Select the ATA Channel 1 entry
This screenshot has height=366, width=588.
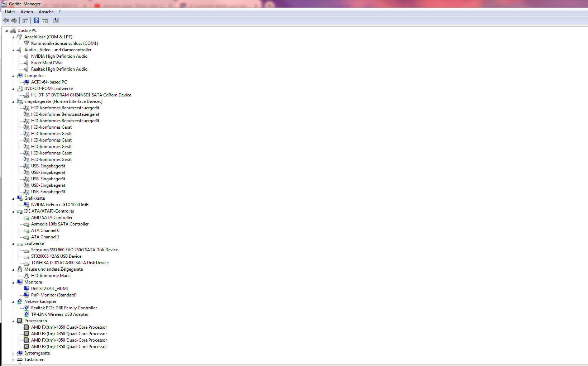[x=45, y=237]
